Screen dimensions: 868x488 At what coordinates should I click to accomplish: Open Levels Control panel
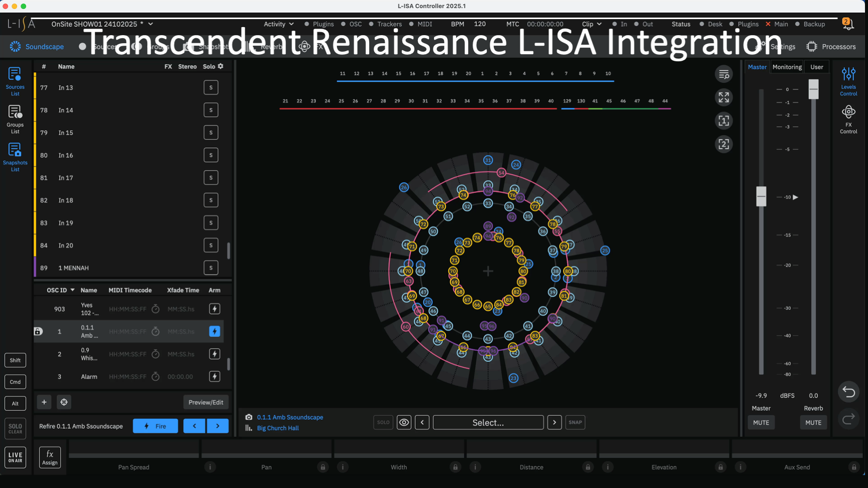(848, 81)
